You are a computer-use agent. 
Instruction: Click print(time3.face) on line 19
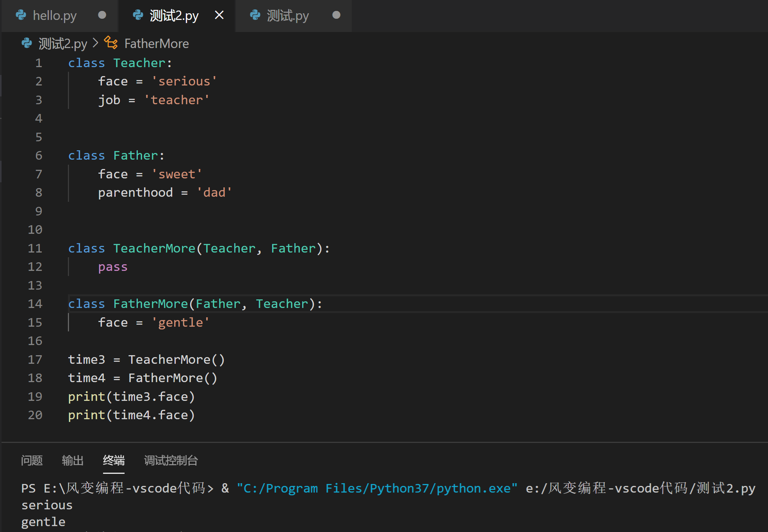pyautogui.click(x=132, y=397)
